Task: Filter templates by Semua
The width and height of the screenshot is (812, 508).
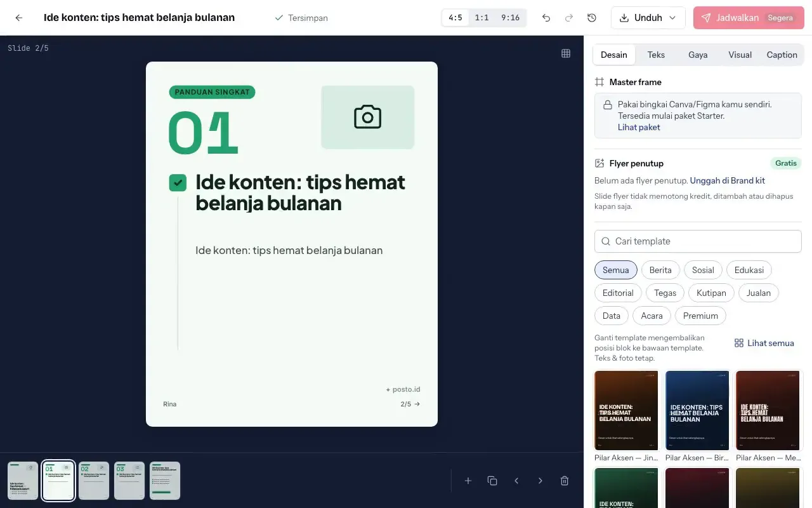Action: 616,270
